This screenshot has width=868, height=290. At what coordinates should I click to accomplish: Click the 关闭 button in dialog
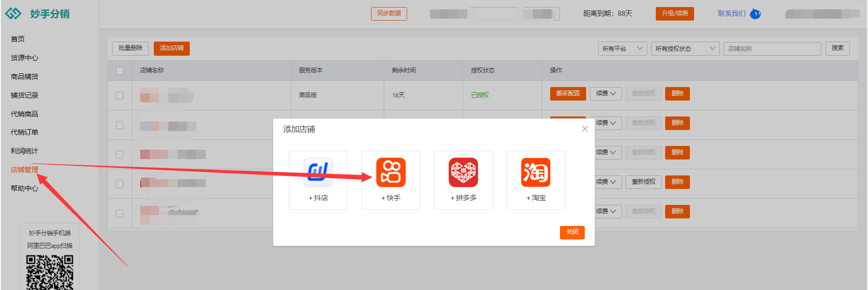572,232
